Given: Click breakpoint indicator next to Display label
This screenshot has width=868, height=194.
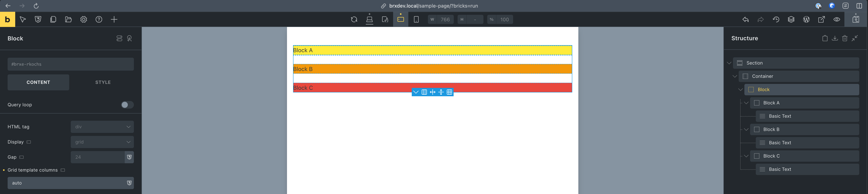Looking at the screenshot, I should click(29, 142).
